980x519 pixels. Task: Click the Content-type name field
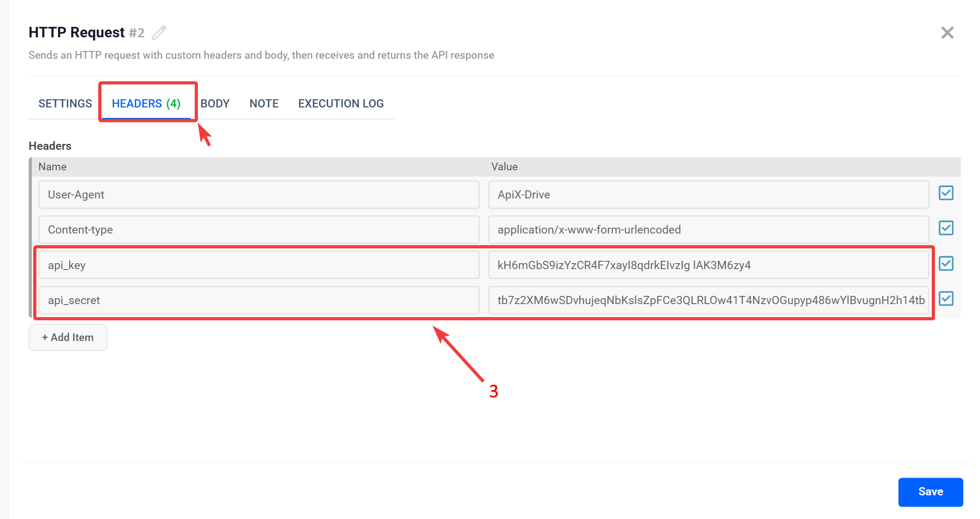coord(258,229)
